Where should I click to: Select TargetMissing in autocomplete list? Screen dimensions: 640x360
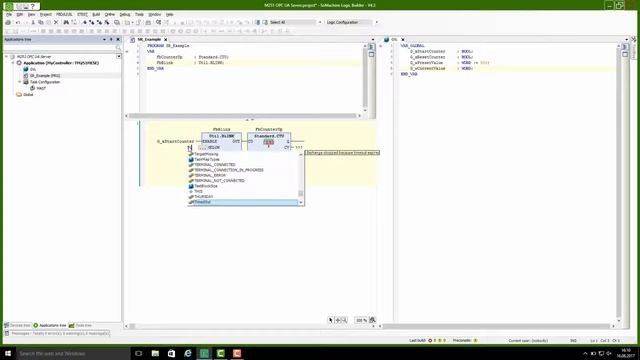206,154
